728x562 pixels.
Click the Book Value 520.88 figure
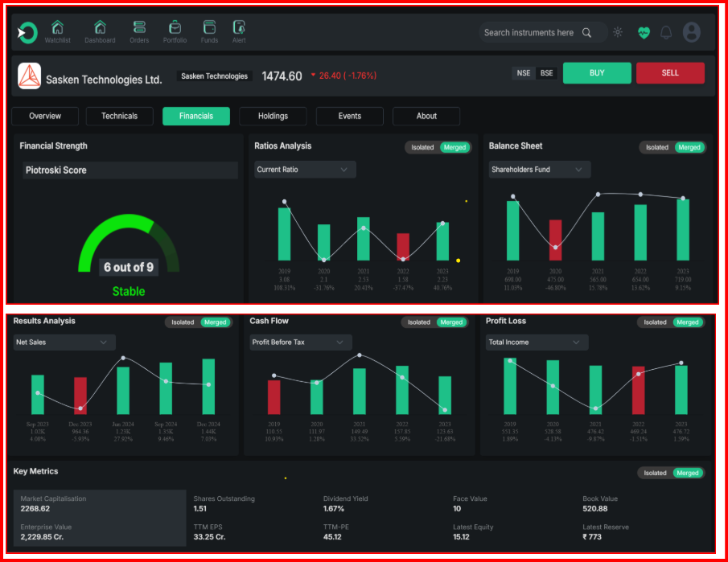point(595,509)
